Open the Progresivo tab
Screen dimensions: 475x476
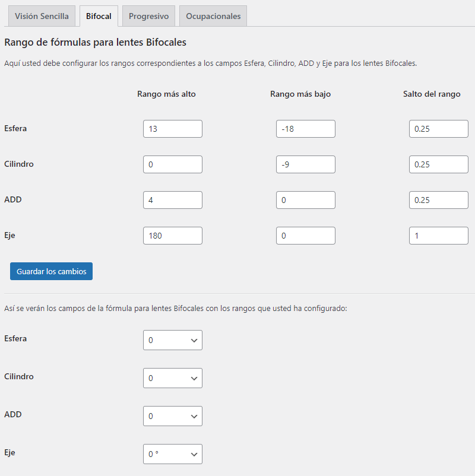(148, 16)
